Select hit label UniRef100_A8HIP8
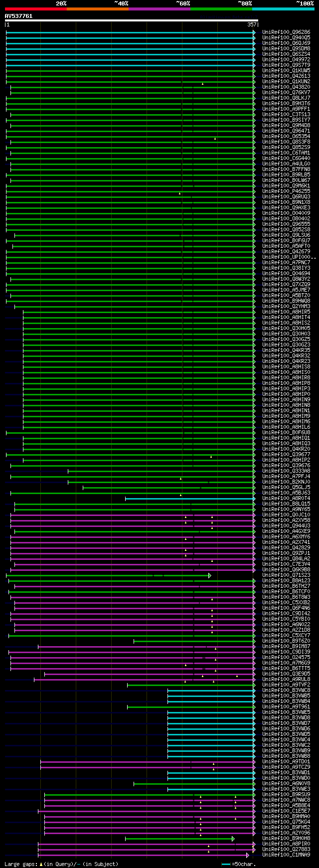The image size is (319, 868). [x=286, y=383]
